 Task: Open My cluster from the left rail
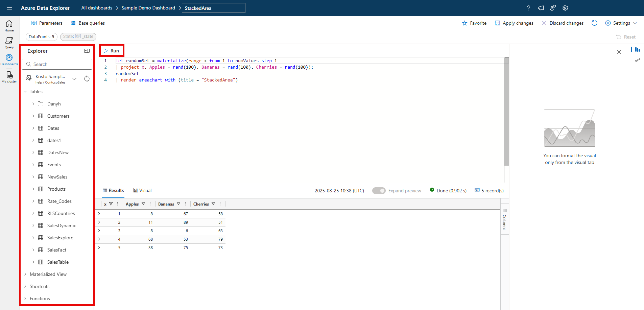point(9,76)
